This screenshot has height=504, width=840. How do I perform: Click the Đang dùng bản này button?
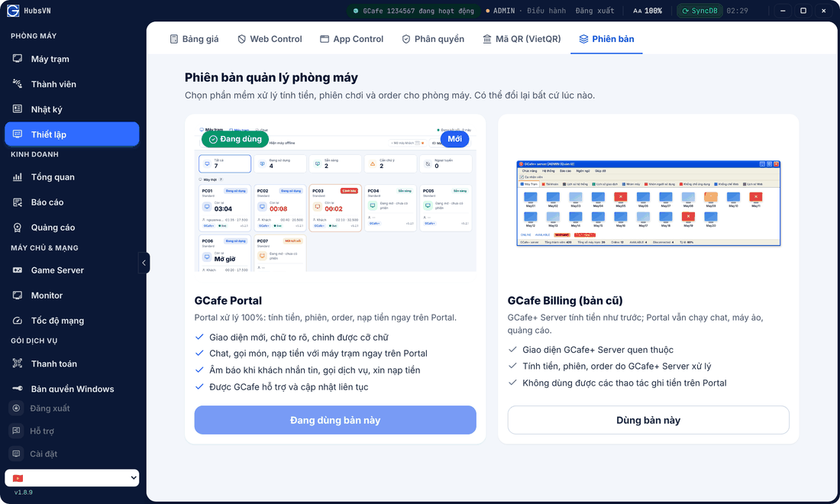[x=335, y=420]
